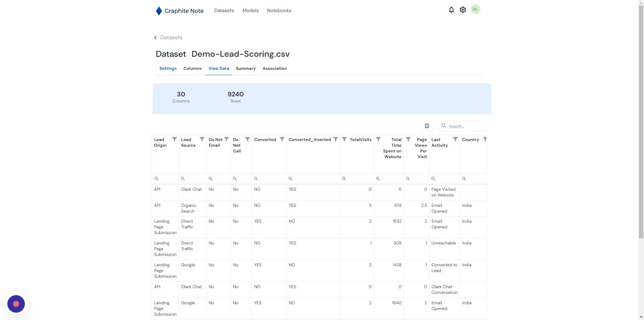This screenshot has width=644, height=320.
Task: Open filter for Lead Source column
Action: point(202,139)
